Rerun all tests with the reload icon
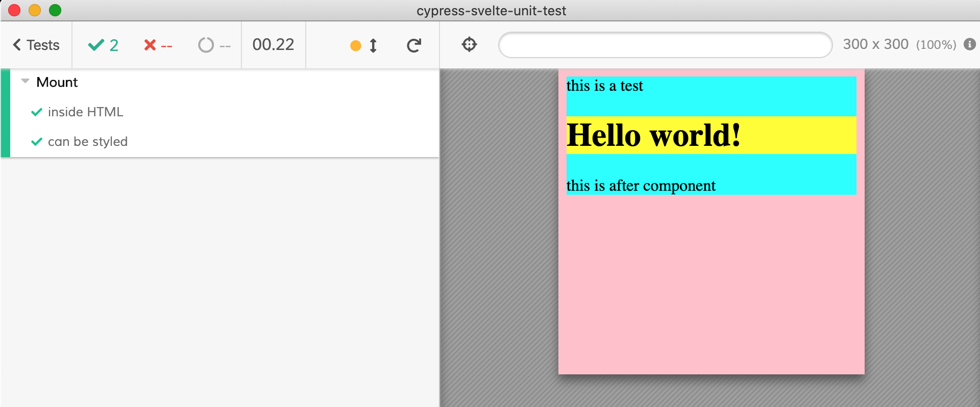This screenshot has height=407, width=980. [414, 45]
